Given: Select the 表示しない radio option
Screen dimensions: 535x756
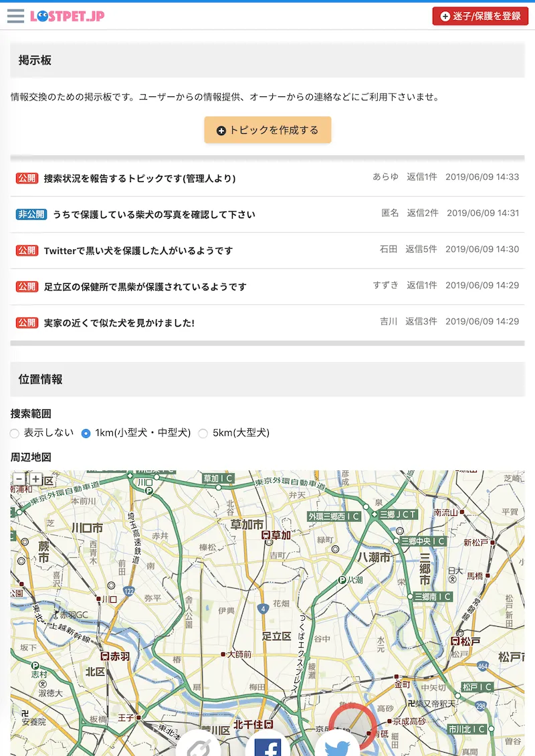Looking at the screenshot, I should [15, 434].
